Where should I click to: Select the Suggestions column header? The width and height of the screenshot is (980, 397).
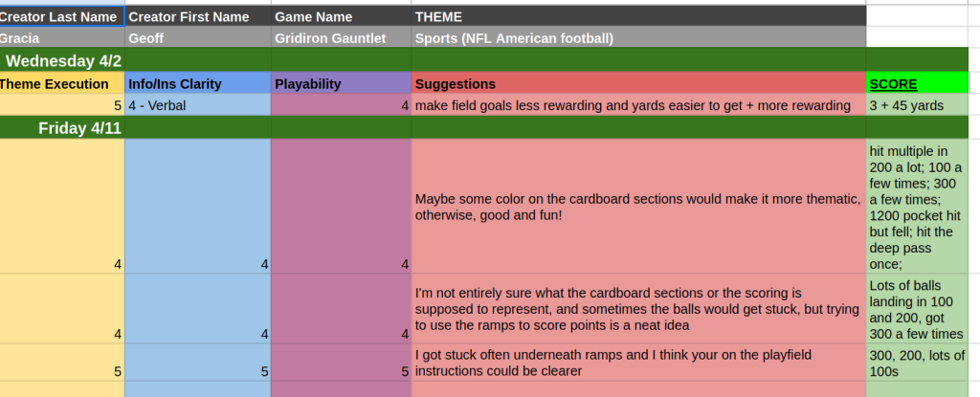coord(637,83)
